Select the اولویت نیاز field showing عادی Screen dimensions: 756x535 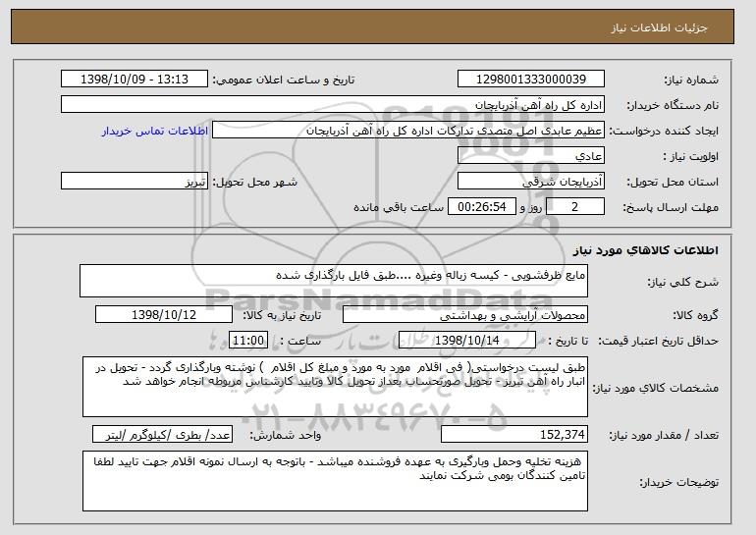click(531, 156)
